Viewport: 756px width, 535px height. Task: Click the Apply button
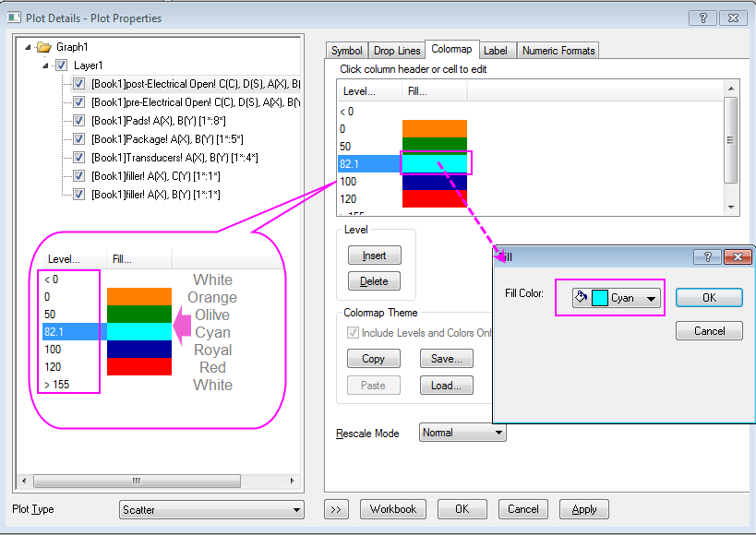pyautogui.click(x=584, y=509)
